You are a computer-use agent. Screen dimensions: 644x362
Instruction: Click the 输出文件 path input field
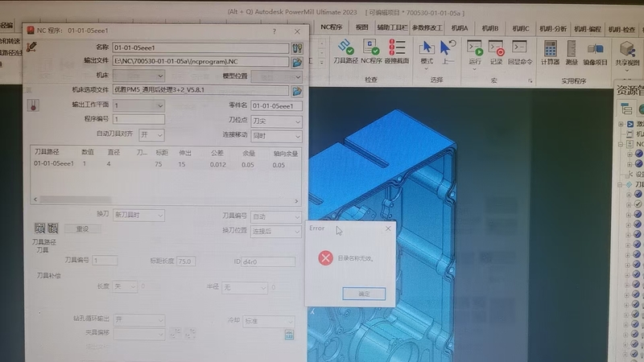[x=200, y=62]
